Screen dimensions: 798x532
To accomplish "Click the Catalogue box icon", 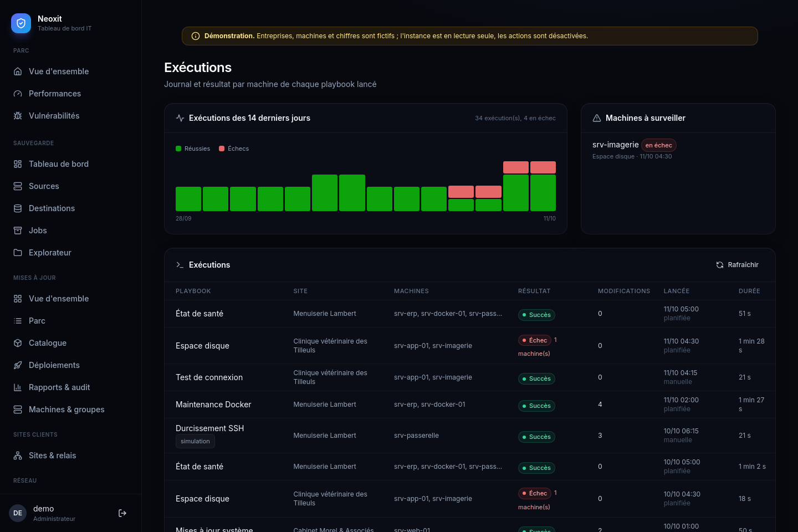I will tap(18, 343).
